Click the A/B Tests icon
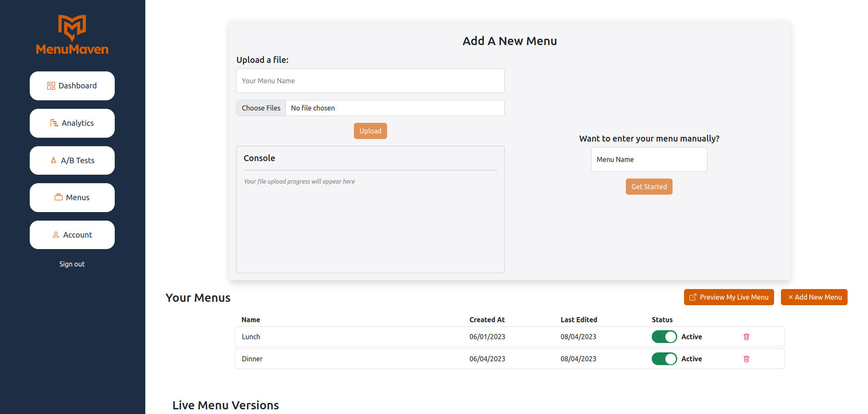Image resolution: width=868 pixels, height=414 pixels. coord(54,161)
